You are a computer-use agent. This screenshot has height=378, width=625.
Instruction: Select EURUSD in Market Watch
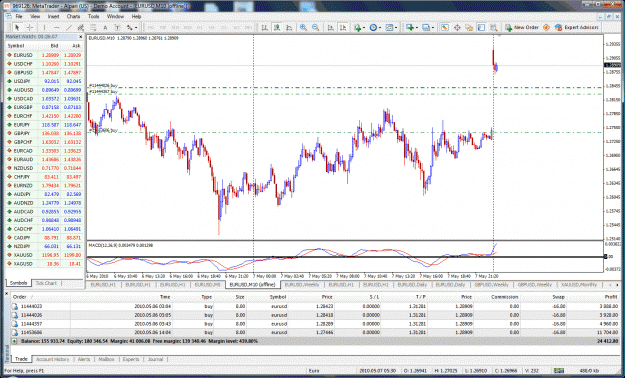tap(44, 55)
